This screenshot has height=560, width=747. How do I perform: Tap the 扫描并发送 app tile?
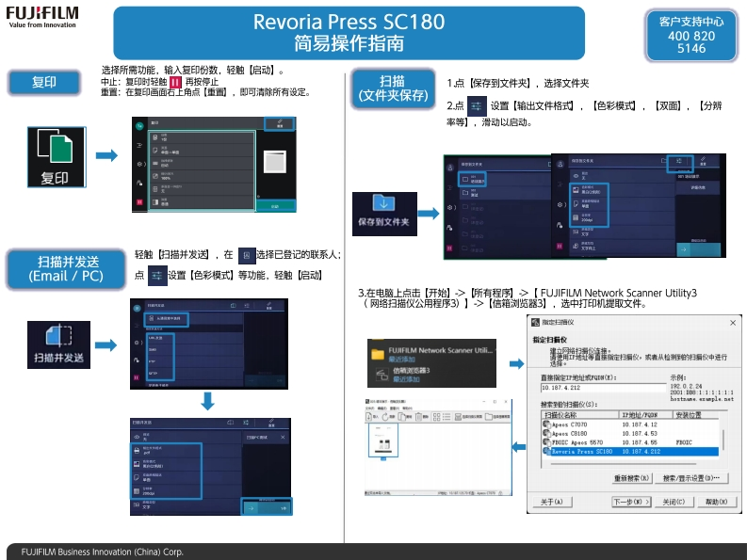click(58, 344)
